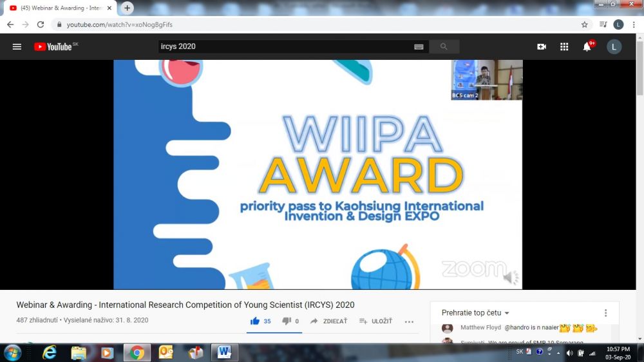Show hidden system tray icons
Image resolution: width=644 pixels, height=362 pixels.
pos(558,353)
